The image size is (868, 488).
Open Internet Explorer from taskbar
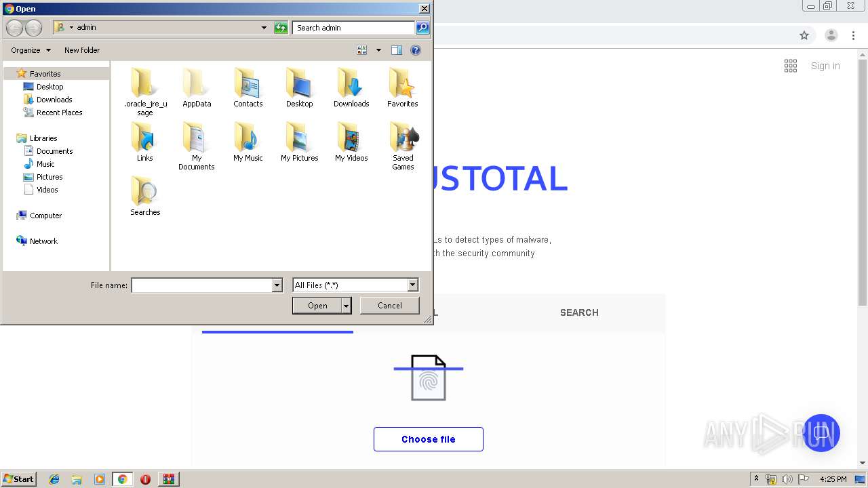54,479
